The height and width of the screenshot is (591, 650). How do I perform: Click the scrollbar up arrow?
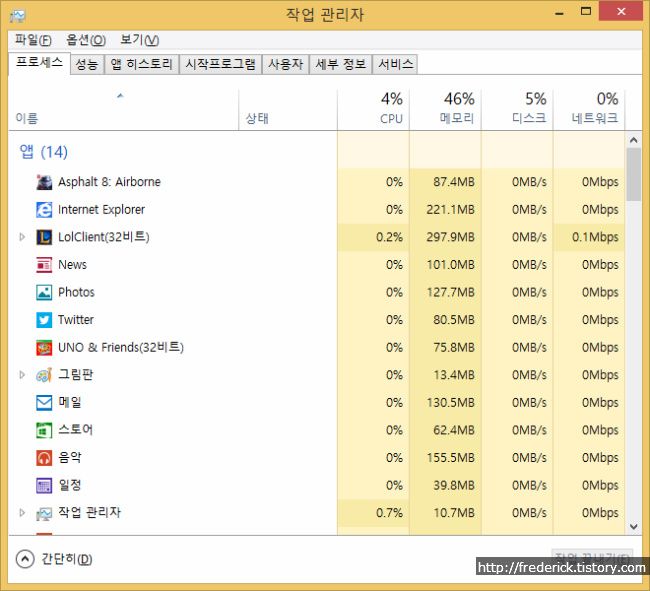click(633, 140)
